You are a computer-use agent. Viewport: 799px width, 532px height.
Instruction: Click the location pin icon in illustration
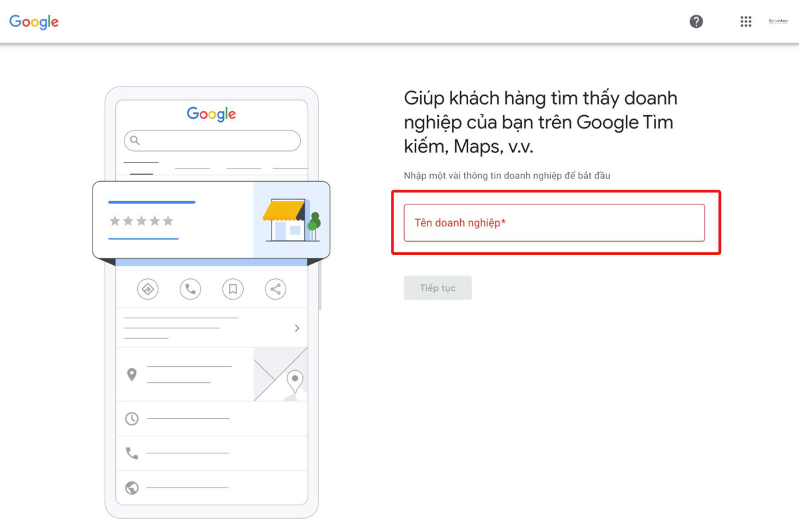click(132, 374)
